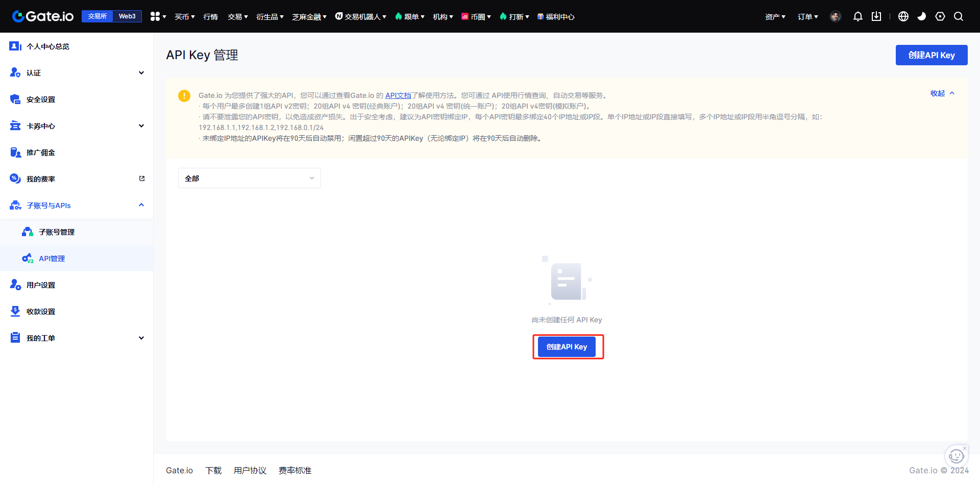Open the notifications bell icon
Viewport: 980px width, 486px height.
point(858,16)
